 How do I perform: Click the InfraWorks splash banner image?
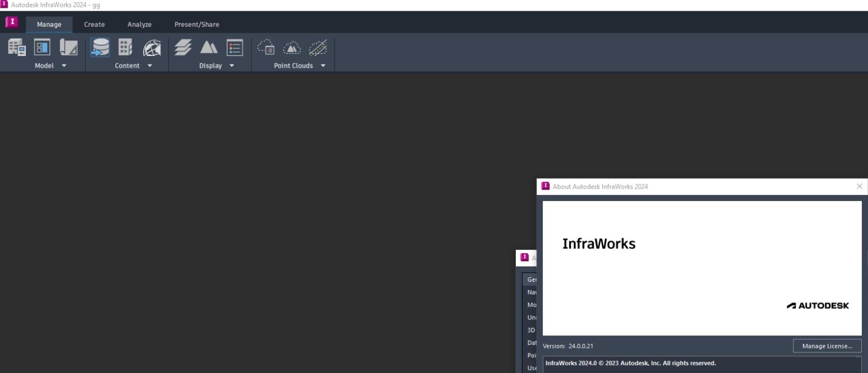pyautogui.click(x=702, y=268)
